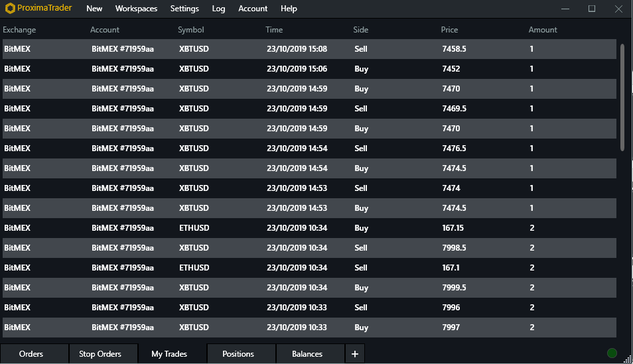Click XBTUSD symbol in 7458.5 row

tap(194, 49)
